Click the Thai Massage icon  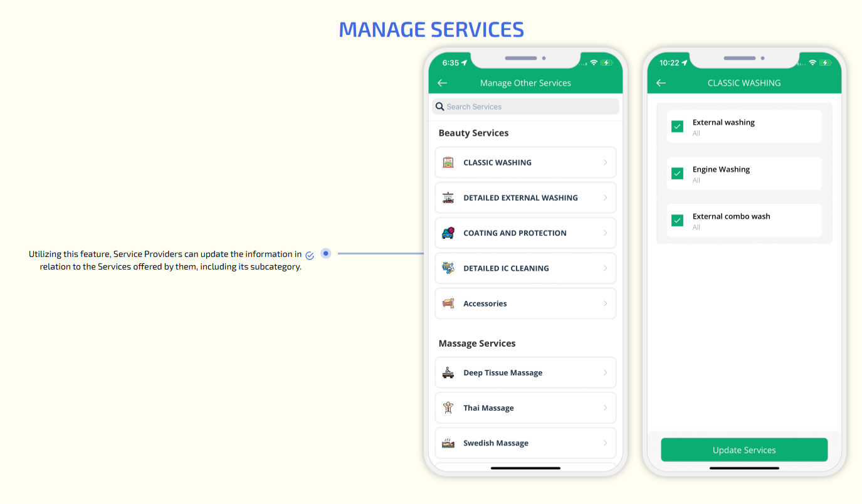click(x=448, y=408)
